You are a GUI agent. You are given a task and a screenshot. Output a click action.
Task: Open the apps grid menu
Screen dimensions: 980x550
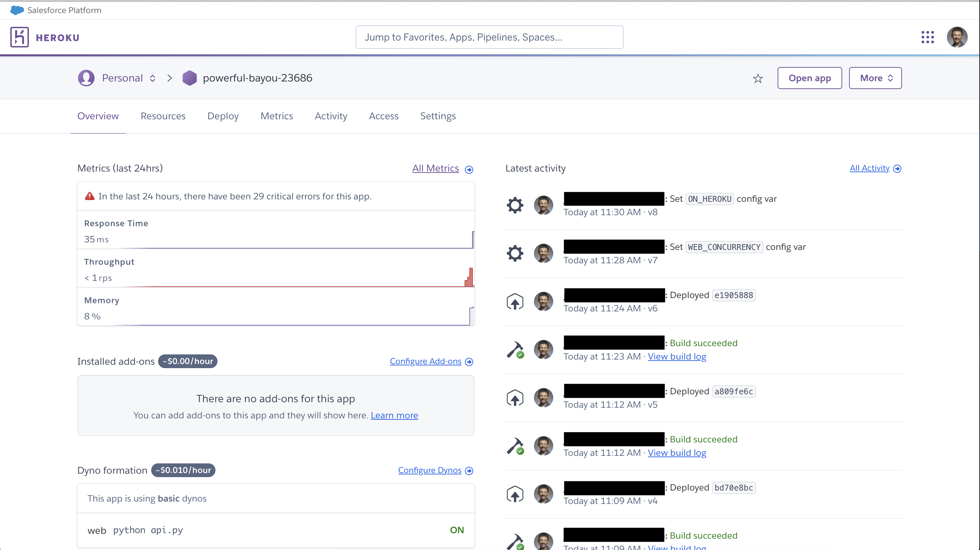(927, 37)
